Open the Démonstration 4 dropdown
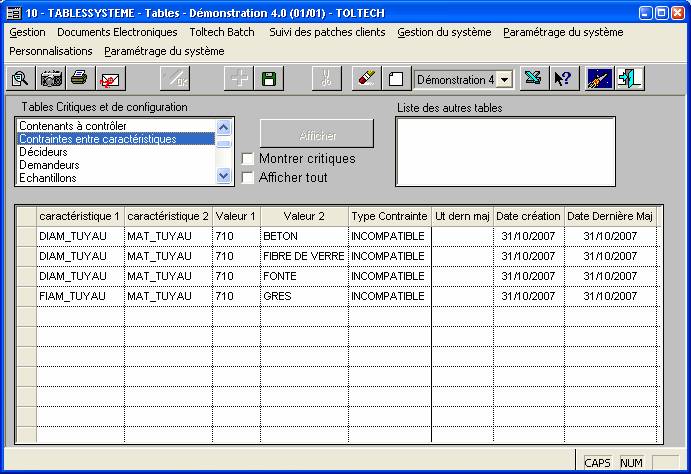The width and height of the screenshot is (691, 474). (x=505, y=80)
